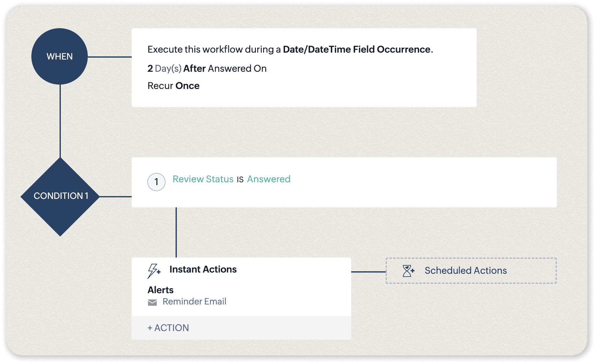Screen dimensions: 596x364
Task: Click the bold 'After' word in trigger
Action: tap(194, 69)
